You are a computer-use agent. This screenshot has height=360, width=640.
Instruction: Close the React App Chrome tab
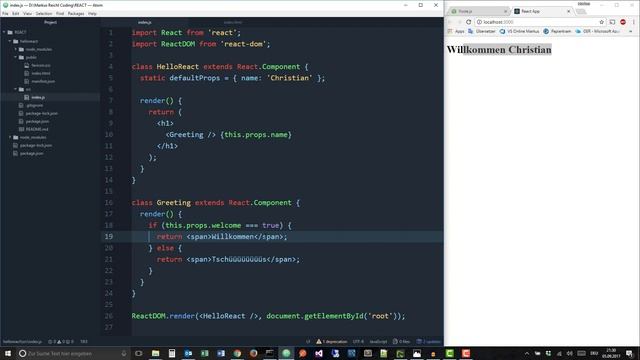coord(569,11)
